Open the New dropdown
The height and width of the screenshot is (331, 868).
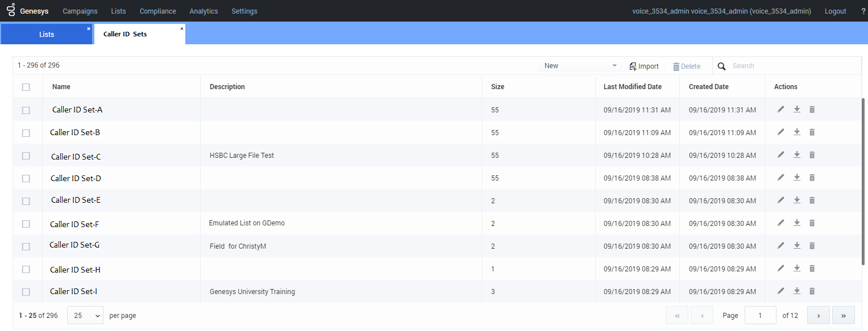tap(580, 66)
